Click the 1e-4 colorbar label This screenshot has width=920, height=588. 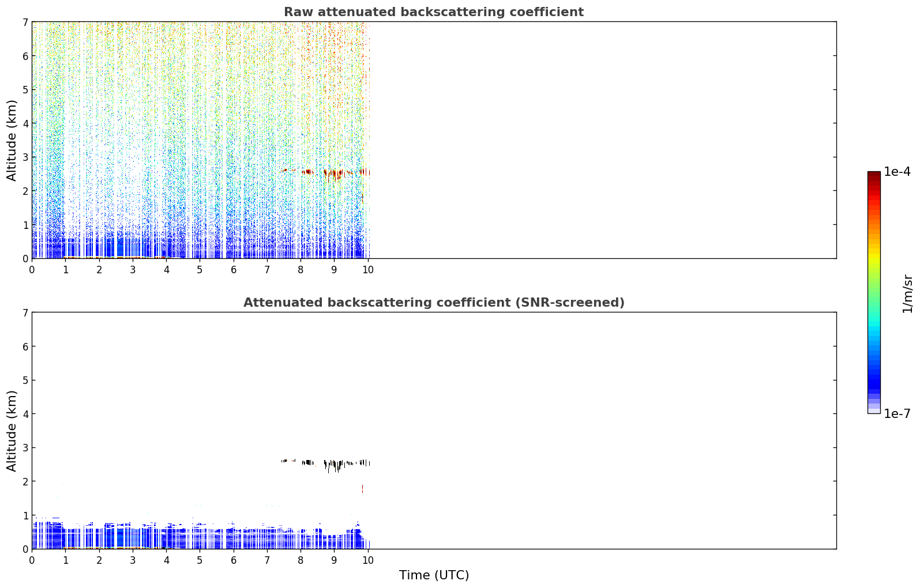(897, 172)
